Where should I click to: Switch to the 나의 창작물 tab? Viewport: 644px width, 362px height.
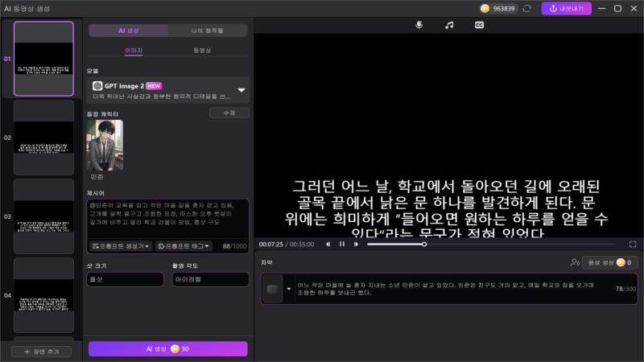208,31
